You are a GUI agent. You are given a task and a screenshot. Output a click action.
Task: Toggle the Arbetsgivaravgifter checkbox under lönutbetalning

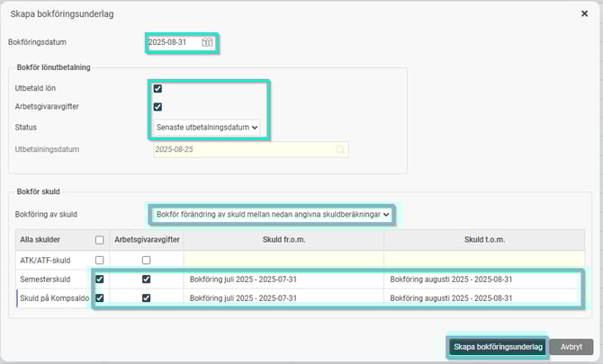[x=157, y=107]
